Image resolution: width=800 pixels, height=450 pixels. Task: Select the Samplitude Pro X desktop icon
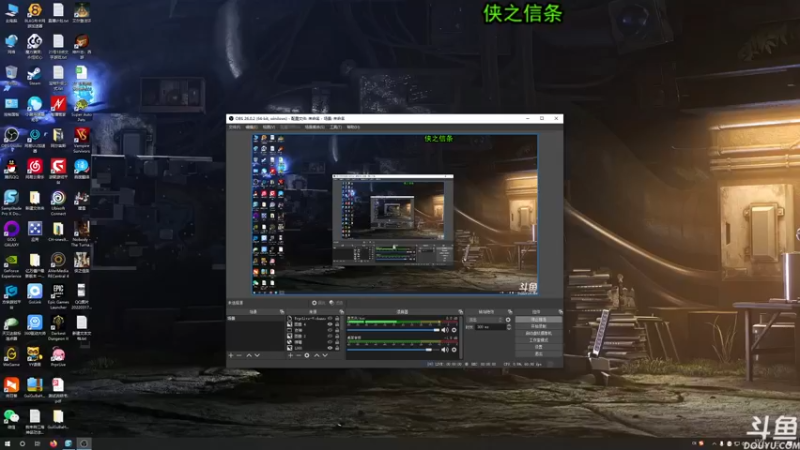tap(11, 201)
